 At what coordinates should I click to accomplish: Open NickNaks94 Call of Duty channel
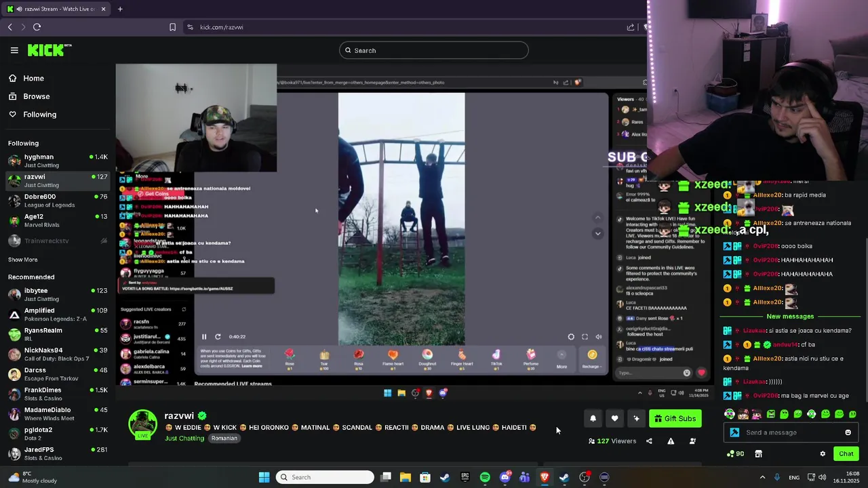[x=58, y=354]
